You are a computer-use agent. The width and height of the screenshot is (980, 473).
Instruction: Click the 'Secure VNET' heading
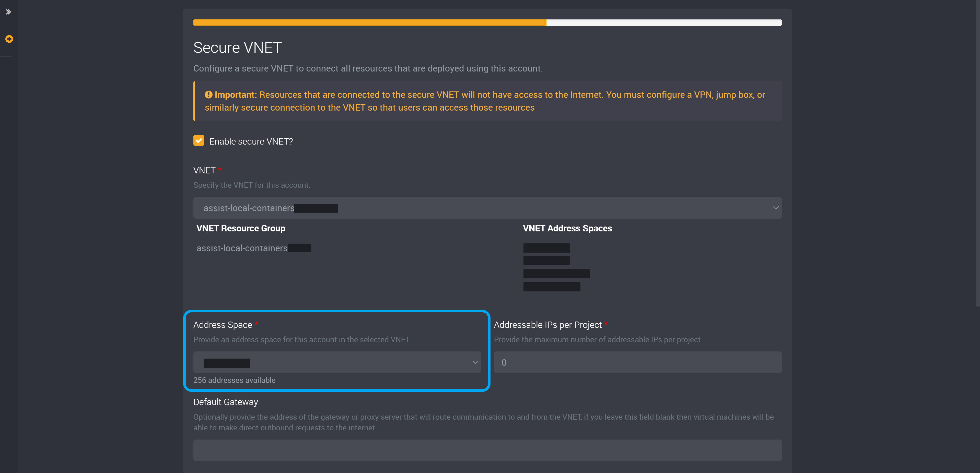237,48
